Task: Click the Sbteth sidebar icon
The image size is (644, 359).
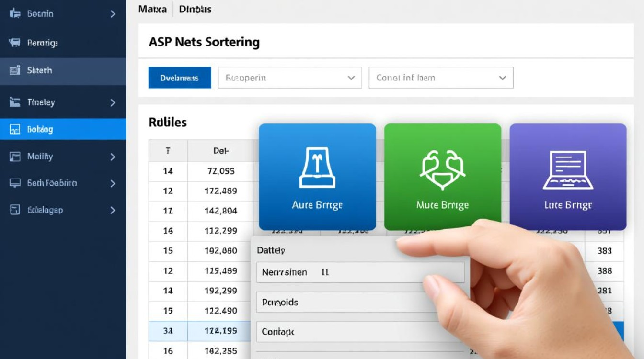Action: 15,70
